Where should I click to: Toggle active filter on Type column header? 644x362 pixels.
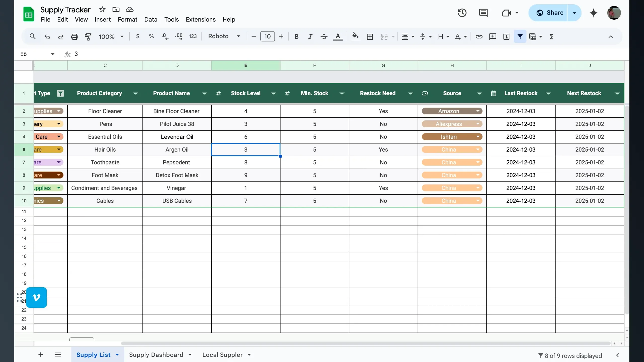(60, 93)
